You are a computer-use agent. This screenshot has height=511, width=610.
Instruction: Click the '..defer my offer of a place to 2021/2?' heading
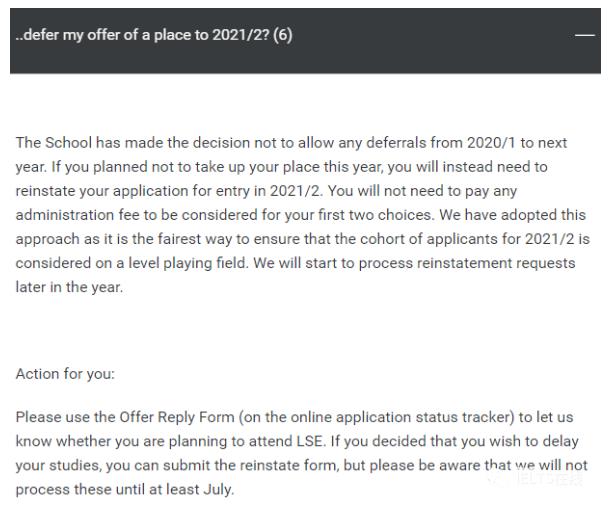point(142,35)
